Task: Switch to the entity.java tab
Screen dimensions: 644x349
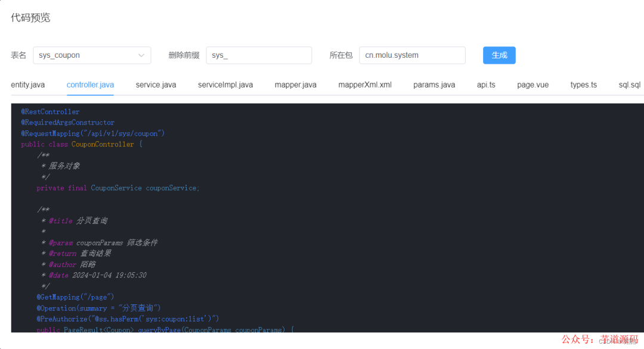Action: 28,85
